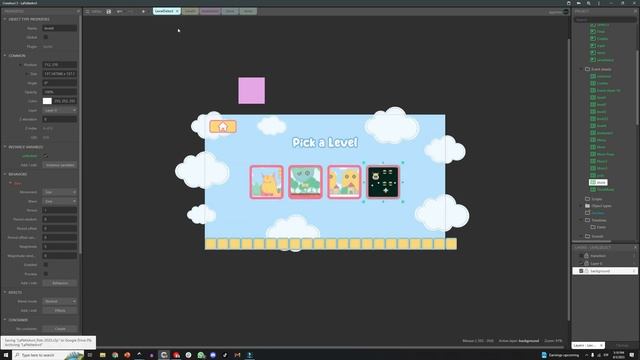This screenshot has width=640, height=360.
Task: Select the pink square object above the layout
Action: pos(251,91)
